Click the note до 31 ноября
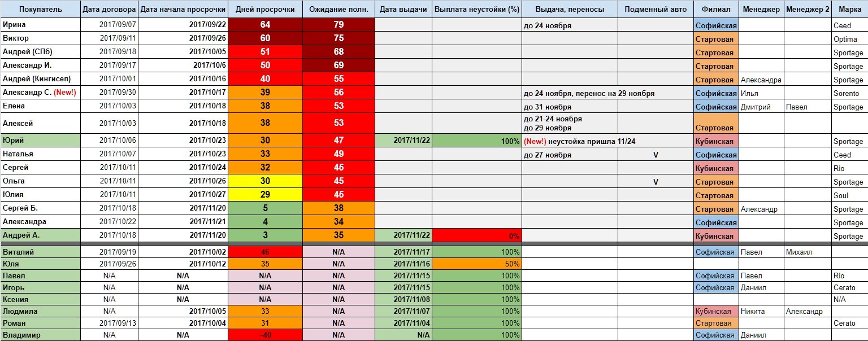Image resolution: width=868 pixels, height=341 pixels. pyautogui.click(x=548, y=107)
